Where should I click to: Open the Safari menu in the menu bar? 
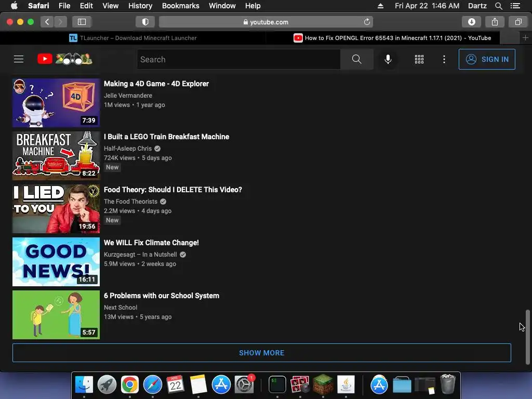click(38, 6)
